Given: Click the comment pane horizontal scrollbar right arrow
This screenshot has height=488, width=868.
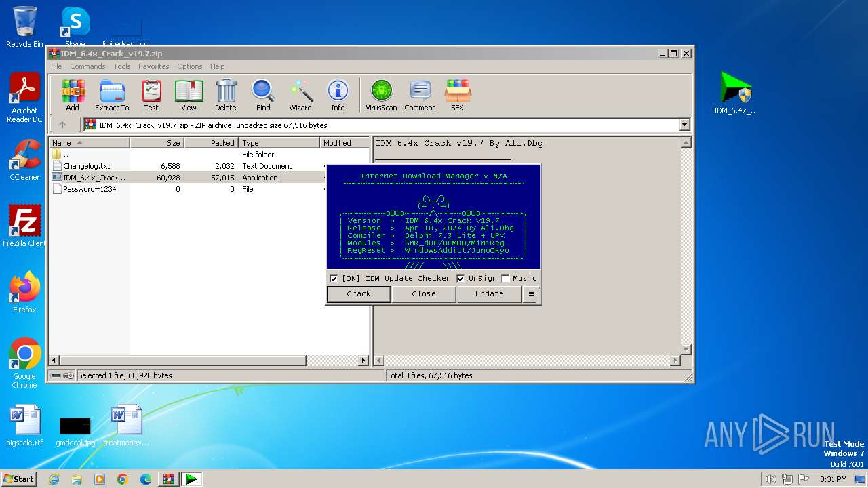Looking at the screenshot, I should pos(675,361).
